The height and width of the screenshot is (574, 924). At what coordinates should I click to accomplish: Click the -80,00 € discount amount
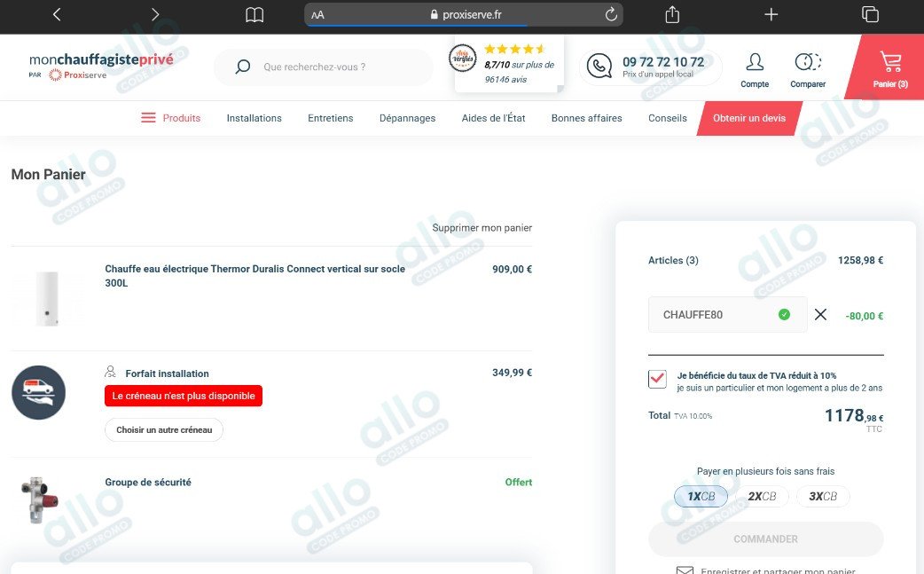coord(864,316)
